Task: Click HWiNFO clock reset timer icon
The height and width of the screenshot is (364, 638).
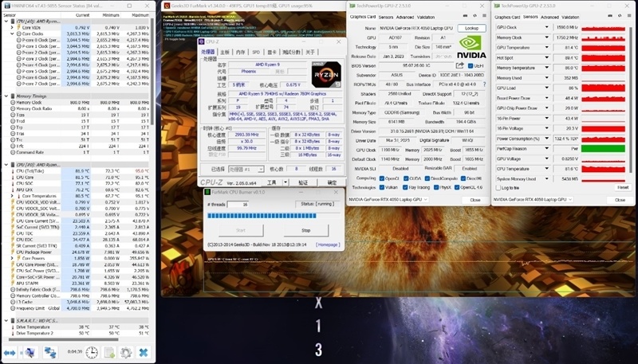Action: click(92, 353)
